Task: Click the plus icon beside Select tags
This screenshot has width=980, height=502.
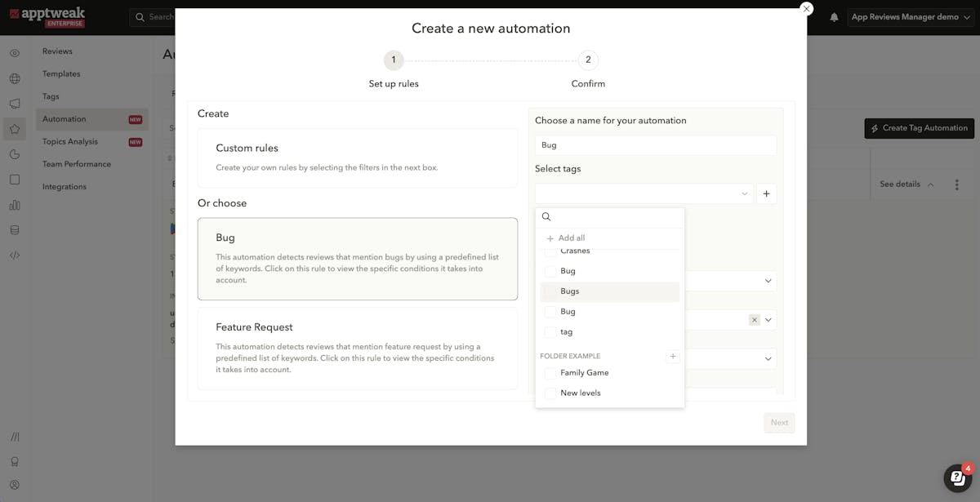Action: 766,193
